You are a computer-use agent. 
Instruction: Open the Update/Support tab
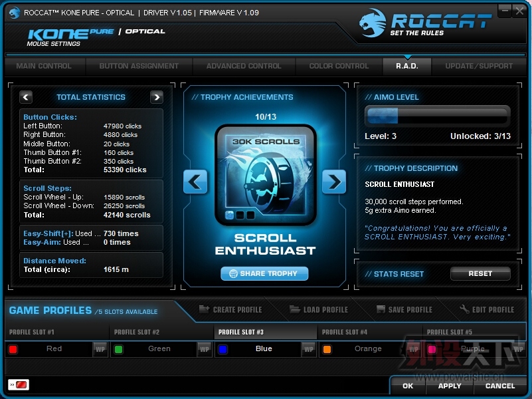[x=479, y=66]
